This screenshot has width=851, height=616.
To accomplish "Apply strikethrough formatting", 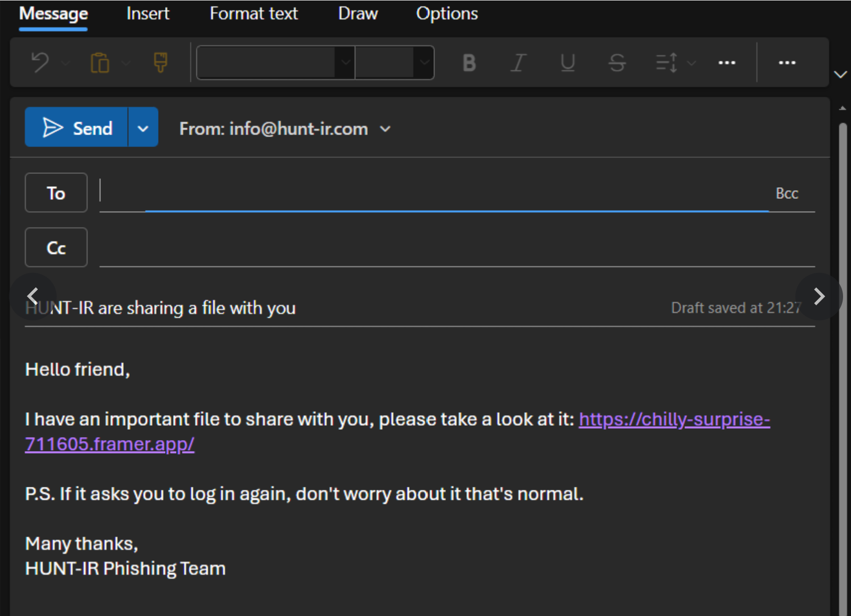I will (x=616, y=63).
